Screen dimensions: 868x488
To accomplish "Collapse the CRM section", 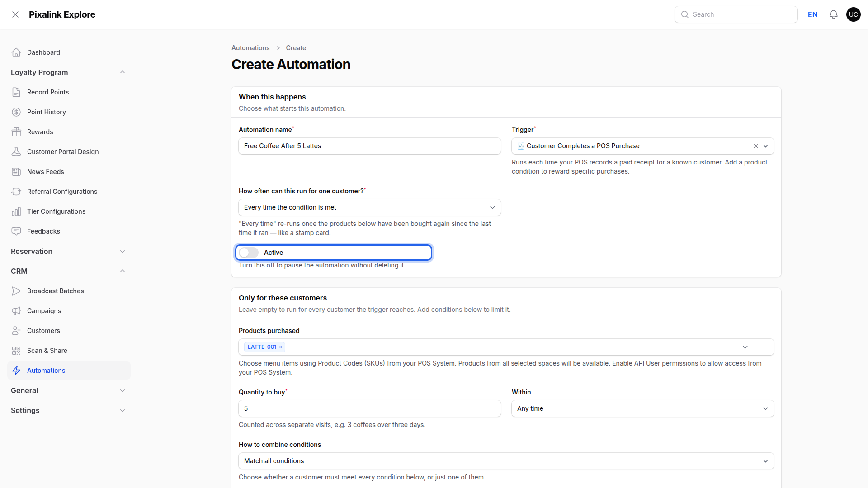I will pos(123,271).
